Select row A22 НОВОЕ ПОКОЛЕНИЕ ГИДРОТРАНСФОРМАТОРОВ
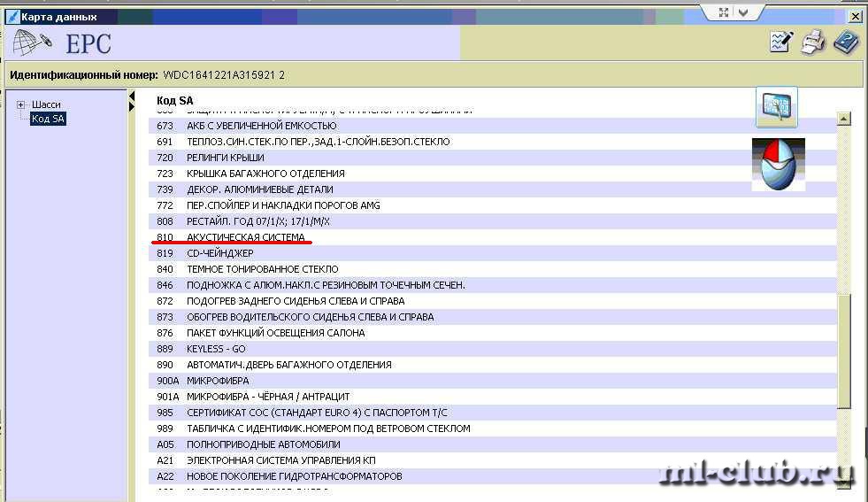Screen dimensions: 868x502 pyautogui.click(x=492, y=476)
